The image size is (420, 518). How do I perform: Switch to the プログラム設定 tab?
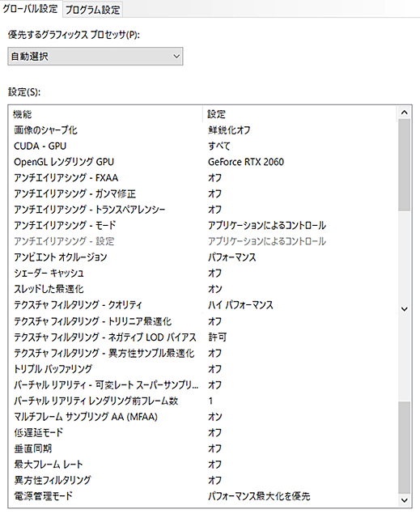click(92, 10)
